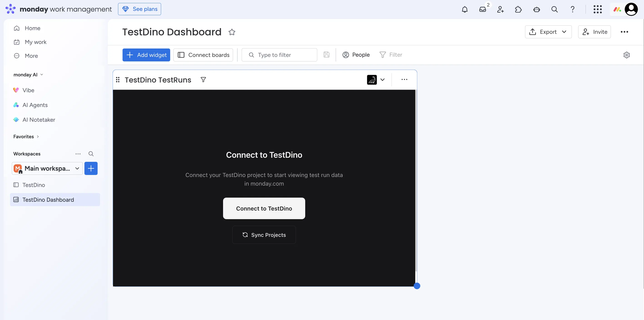
Task: Open the help question mark
Action: click(573, 10)
